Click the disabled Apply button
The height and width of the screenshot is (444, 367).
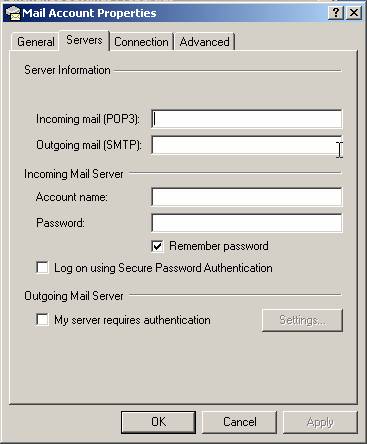(320, 422)
